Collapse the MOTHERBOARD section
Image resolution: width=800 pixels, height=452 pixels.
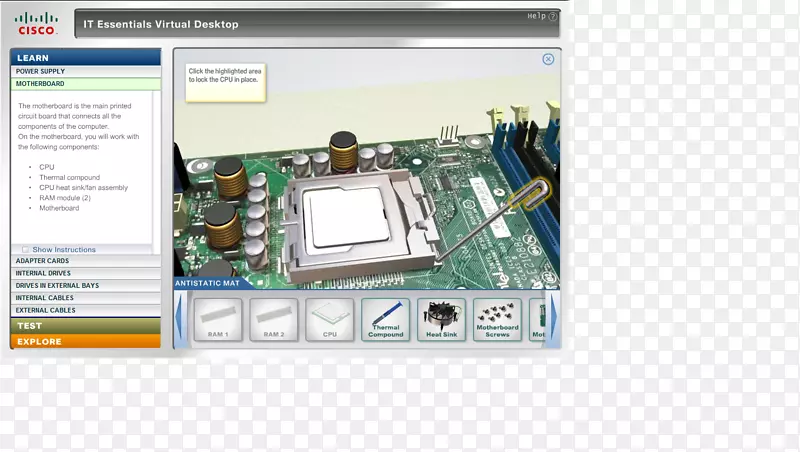(x=86, y=84)
